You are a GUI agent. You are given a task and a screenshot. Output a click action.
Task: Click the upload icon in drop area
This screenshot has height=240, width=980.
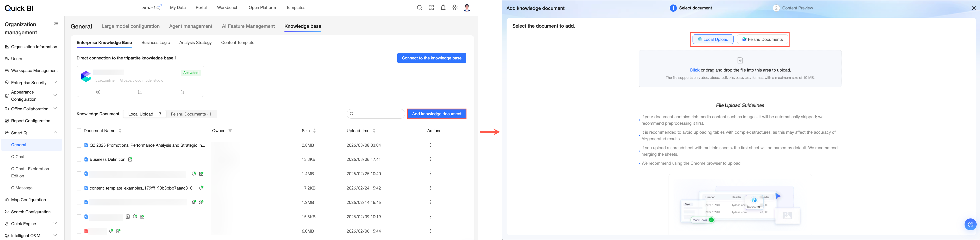pos(740,60)
